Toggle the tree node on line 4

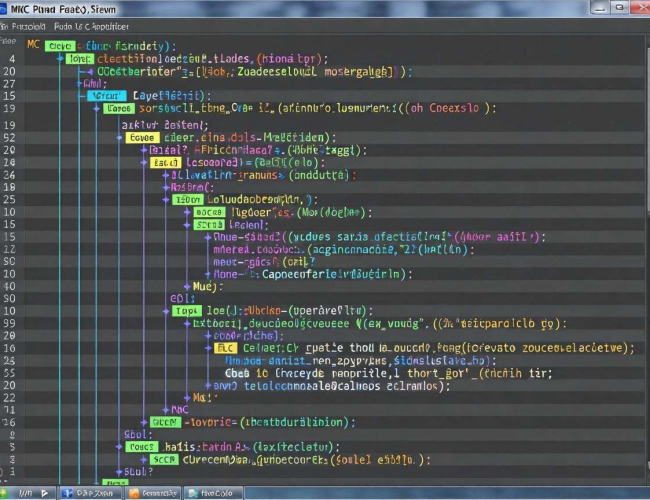coord(60,59)
